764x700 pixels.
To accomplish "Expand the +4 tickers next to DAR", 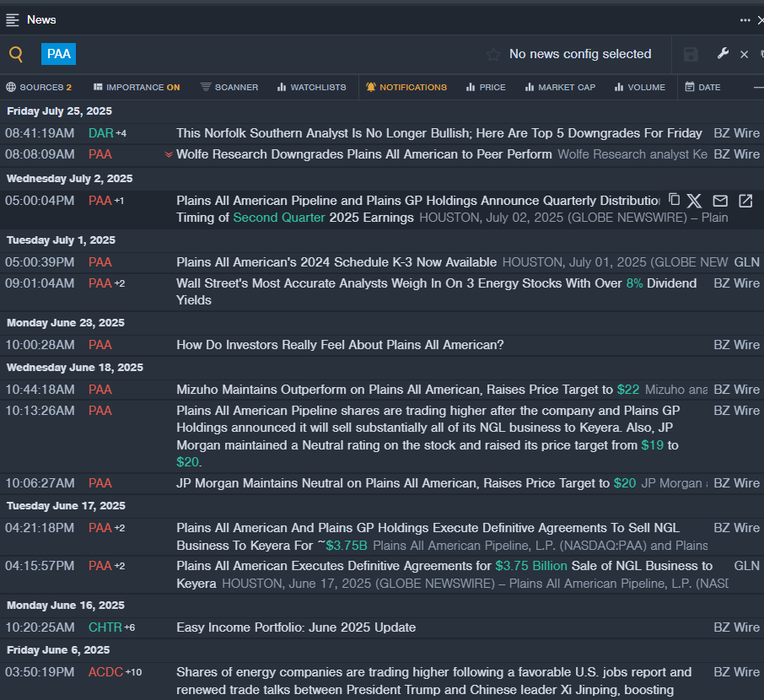I will (x=121, y=133).
